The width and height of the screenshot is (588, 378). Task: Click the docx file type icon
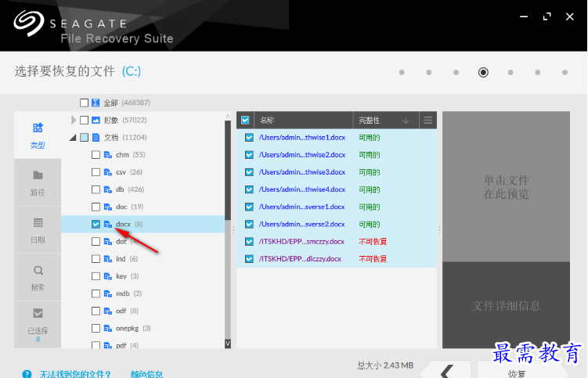[108, 225]
